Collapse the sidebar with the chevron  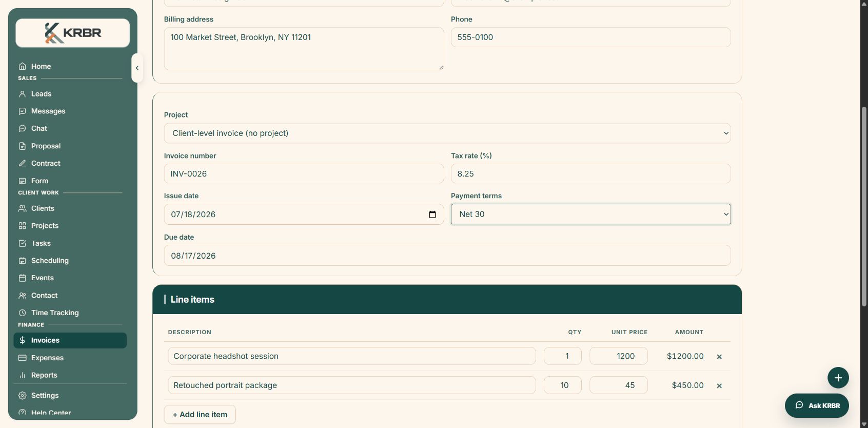point(137,68)
